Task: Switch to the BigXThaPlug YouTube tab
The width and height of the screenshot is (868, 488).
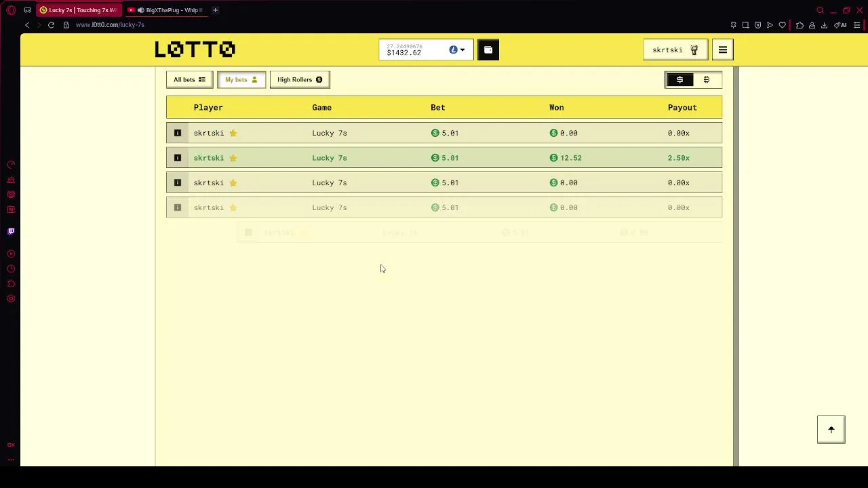Action: 166,10
